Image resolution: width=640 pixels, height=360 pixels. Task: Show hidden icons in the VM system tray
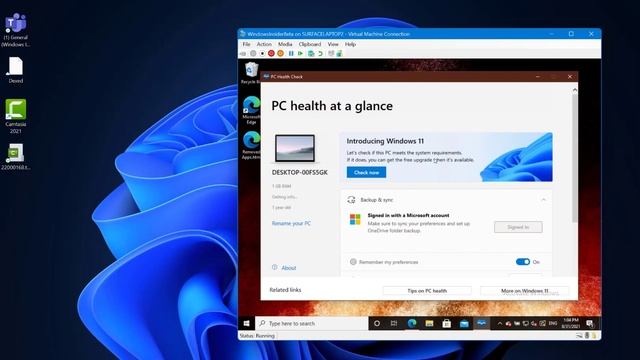click(x=500, y=323)
